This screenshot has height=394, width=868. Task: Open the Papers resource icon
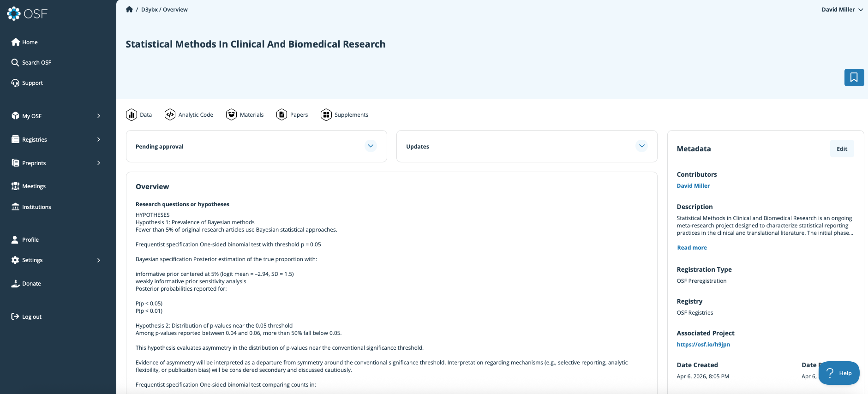[281, 115]
